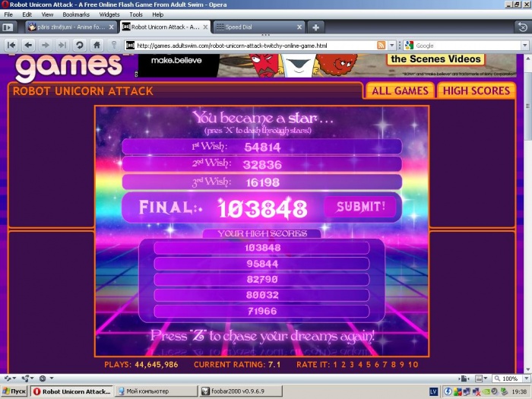Click the vertical page scrollbar thumb
Viewport: 532px width, 399px height.
527,106
